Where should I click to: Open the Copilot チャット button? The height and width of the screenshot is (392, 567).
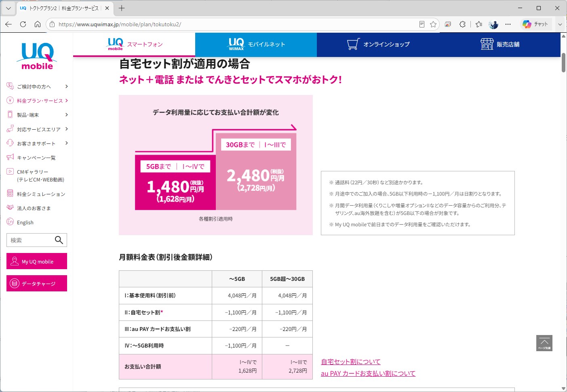[x=535, y=24]
